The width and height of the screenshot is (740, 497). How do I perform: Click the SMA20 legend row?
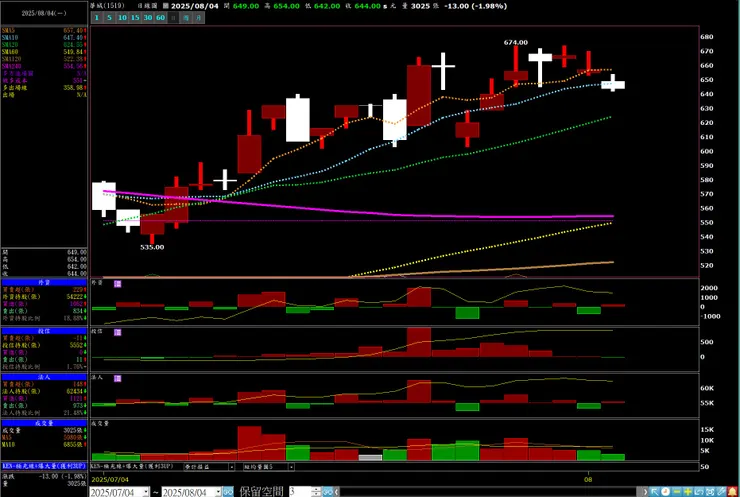point(44,44)
